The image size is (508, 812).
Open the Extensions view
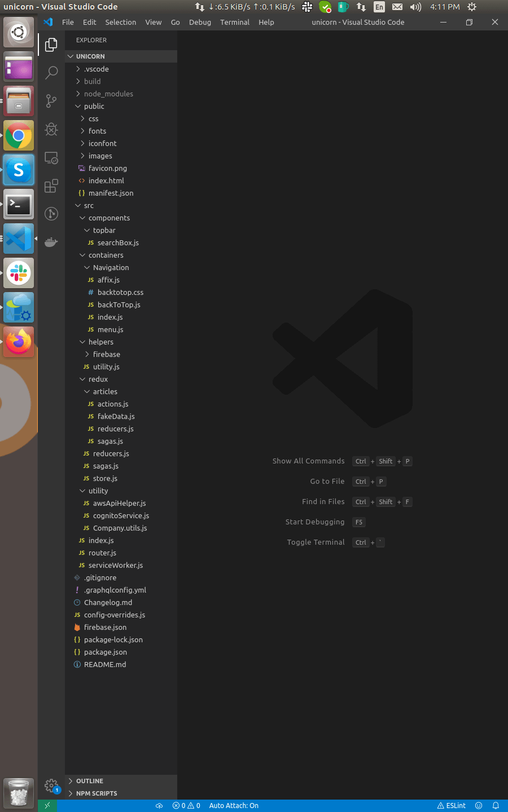[x=51, y=186]
